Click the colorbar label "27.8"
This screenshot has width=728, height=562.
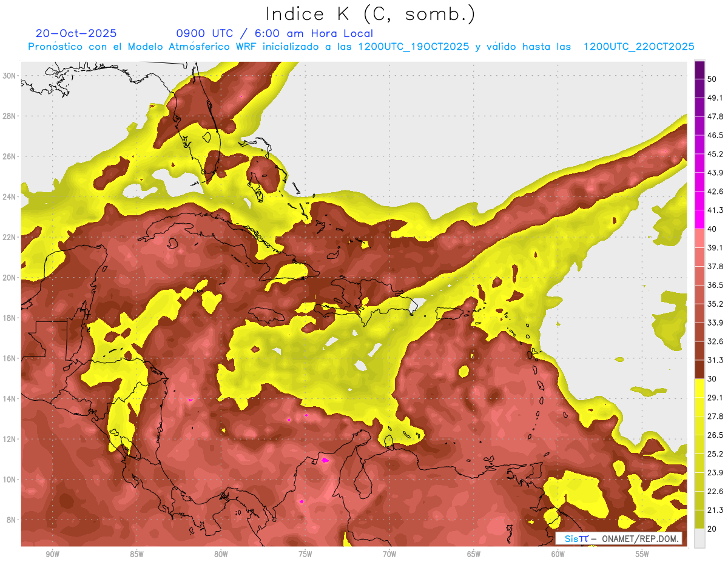click(x=715, y=416)
